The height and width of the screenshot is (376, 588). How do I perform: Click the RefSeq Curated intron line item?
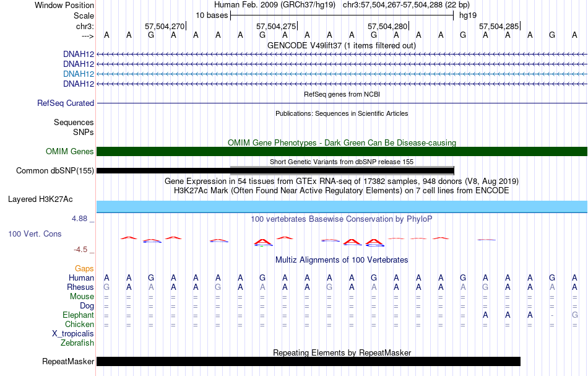click(342, 103)
